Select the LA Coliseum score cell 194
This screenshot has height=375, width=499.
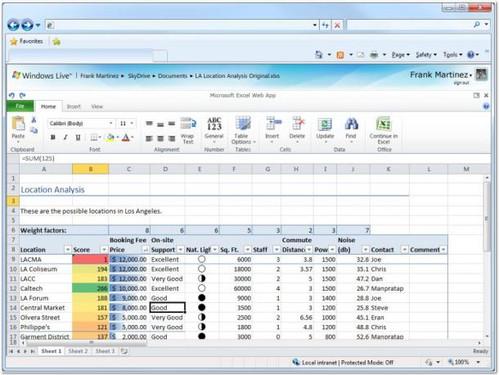click(x=90, y=269)
